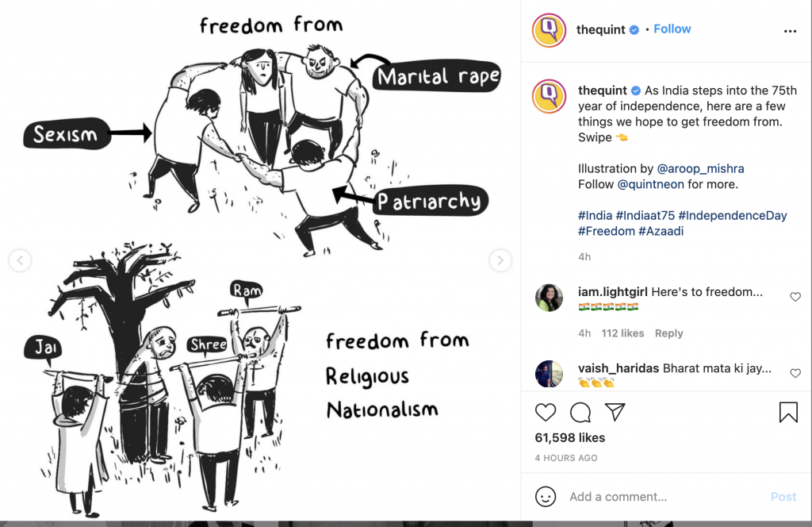812x527 pixels.
Task: Open the comment bubble icon
Action: click(x=580, y=413)
